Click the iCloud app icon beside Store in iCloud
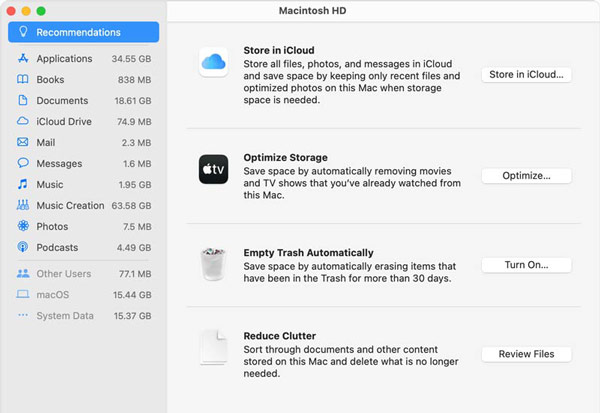Image resolution: width=600 pixels, height=413 pixels. 214,62
